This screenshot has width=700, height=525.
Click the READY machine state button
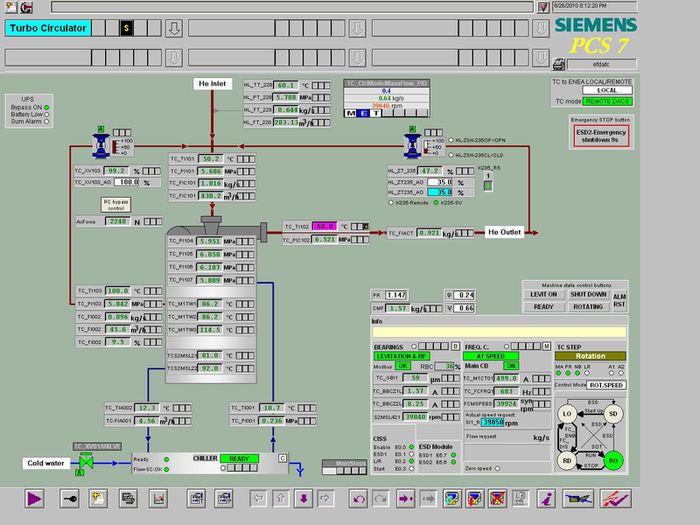[x=543, y=307]
